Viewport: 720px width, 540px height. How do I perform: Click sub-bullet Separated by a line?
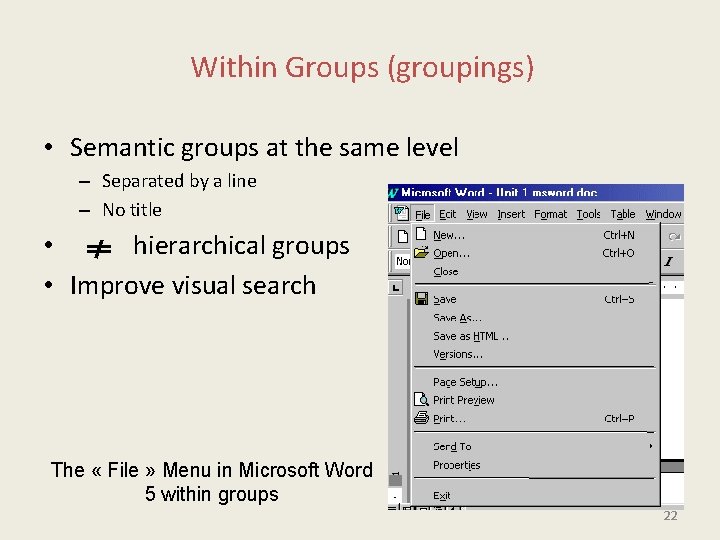tap(179, 181)
